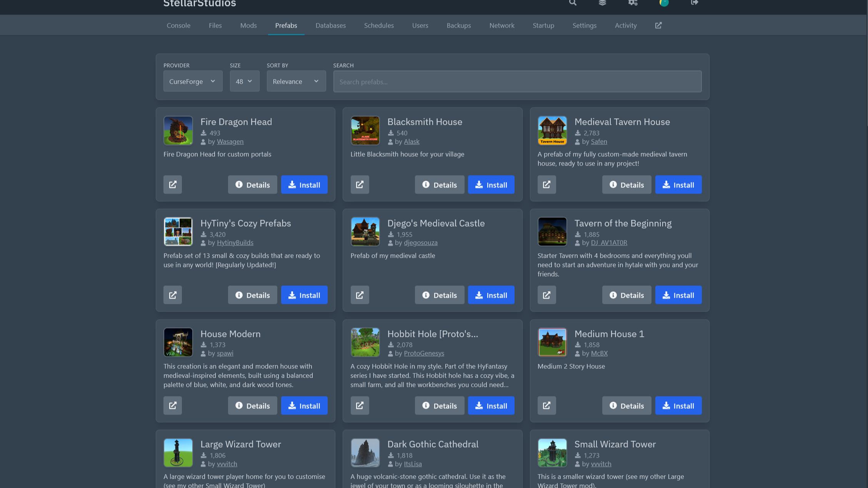Screen dimensions: 868x488
Task: Go to the Schedules tab
Action: click(x=378, y=25)
